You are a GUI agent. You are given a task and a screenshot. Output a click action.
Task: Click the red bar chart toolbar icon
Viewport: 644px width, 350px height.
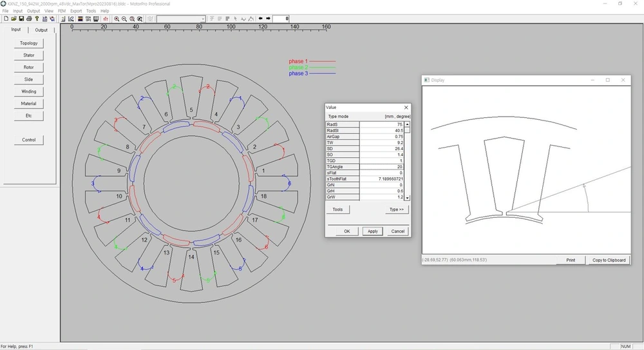click(106, 19)
